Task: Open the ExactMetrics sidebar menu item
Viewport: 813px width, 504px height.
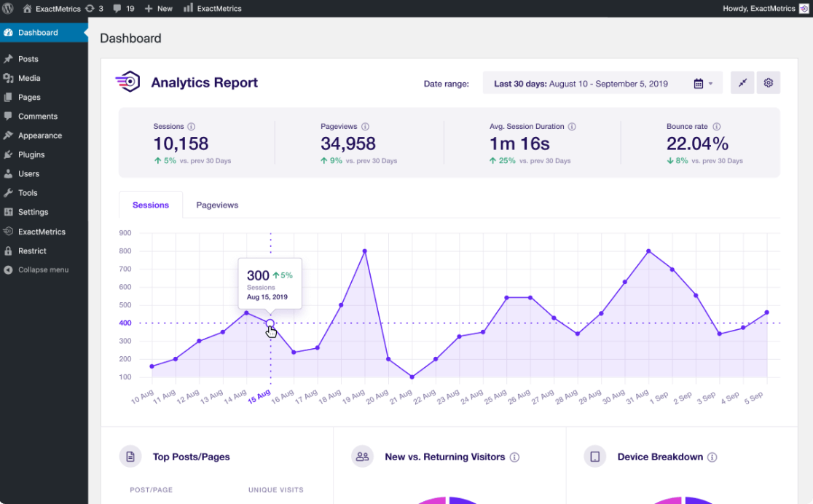Action: (x=44, y=232)
